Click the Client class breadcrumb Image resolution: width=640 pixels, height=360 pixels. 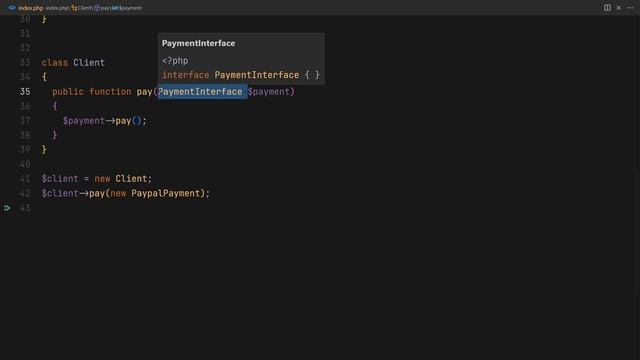tap(82, 8)
